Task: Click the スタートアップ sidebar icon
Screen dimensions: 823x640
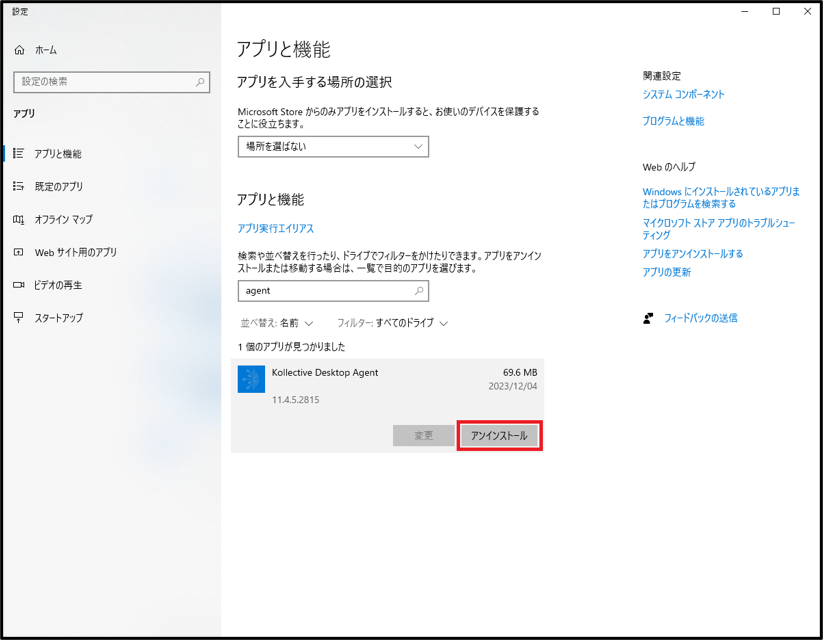Action: (19, 318)
